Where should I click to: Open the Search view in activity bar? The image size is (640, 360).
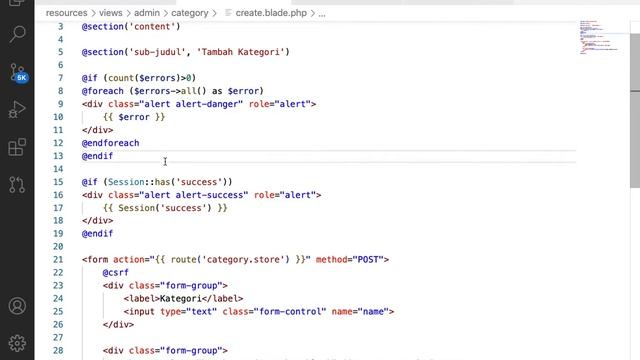(17, 34)
